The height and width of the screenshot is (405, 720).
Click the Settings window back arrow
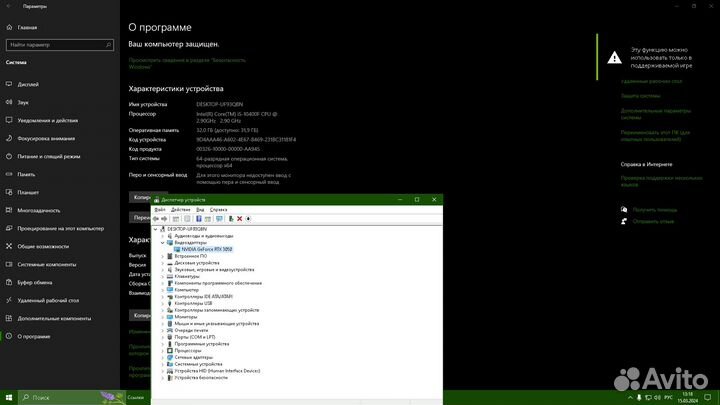(x=9, y=6)
